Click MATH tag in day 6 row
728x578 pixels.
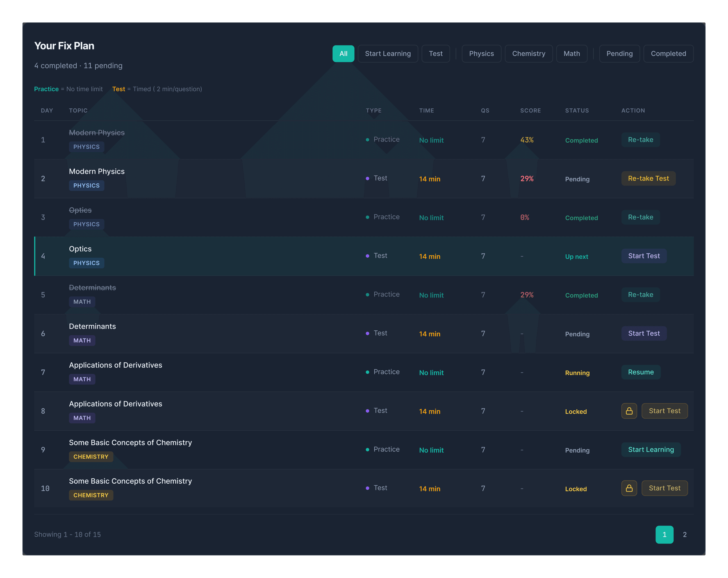[x=82, y=341]
